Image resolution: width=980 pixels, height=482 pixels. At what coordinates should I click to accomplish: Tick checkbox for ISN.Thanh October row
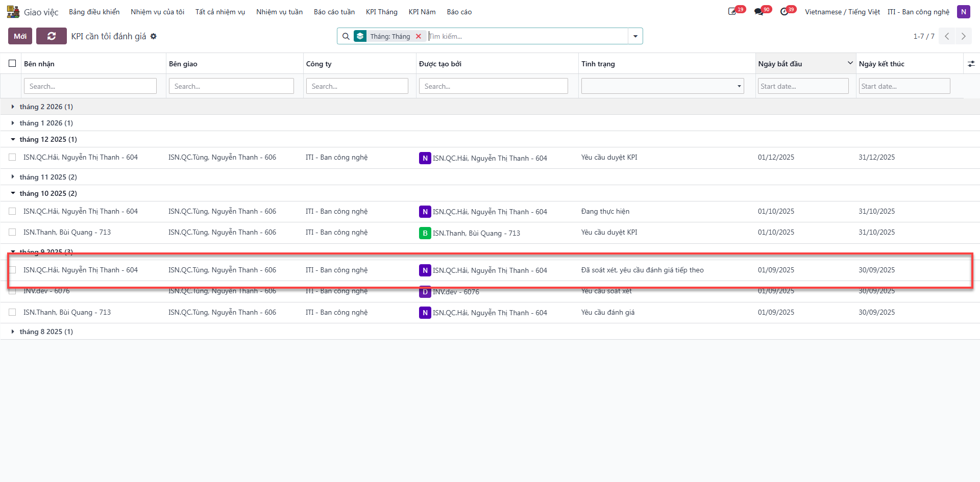[12, 232]
